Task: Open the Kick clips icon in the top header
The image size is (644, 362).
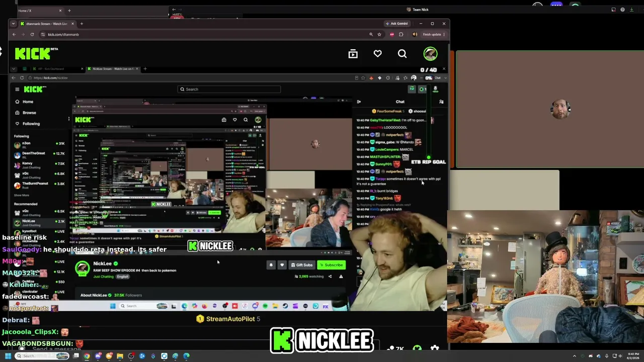Action: tap(353, 54)
